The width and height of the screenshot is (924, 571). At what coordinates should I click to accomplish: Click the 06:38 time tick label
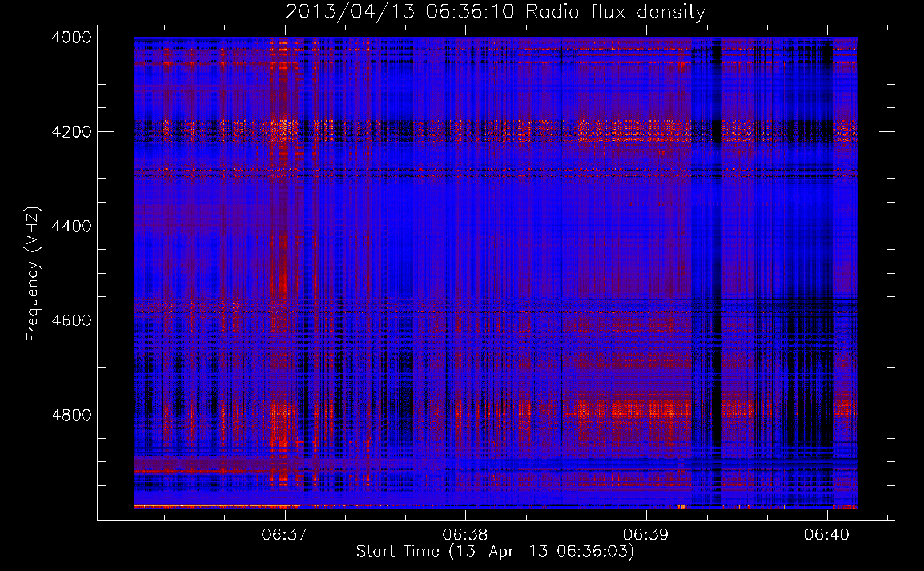tap(465, 535)
